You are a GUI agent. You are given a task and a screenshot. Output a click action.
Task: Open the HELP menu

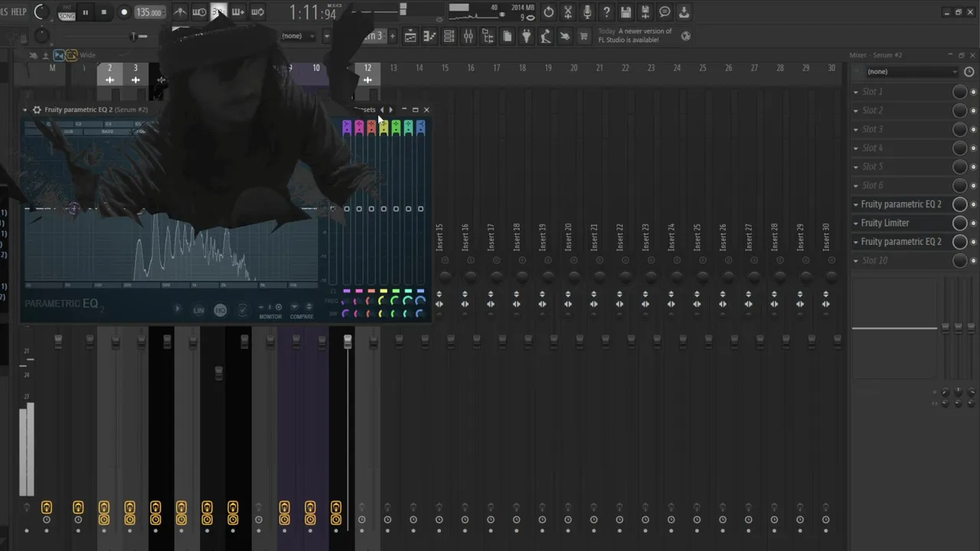click(x=19, y=11)
